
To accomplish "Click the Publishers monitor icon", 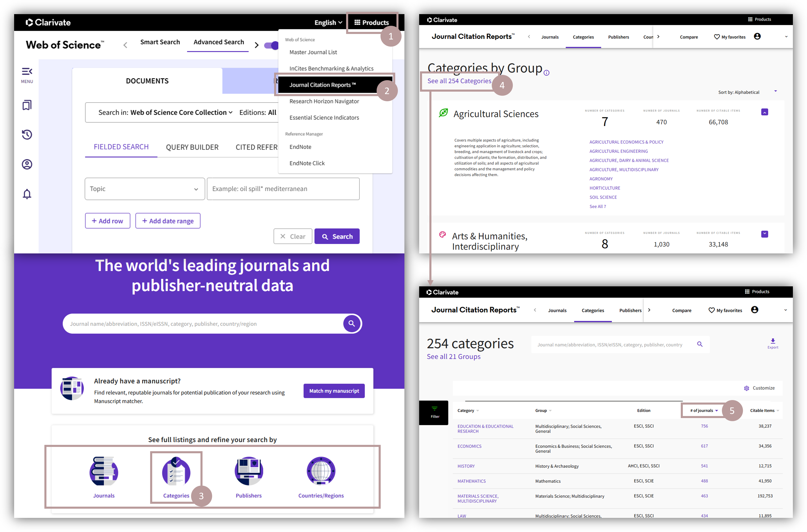I will (249, 471).
